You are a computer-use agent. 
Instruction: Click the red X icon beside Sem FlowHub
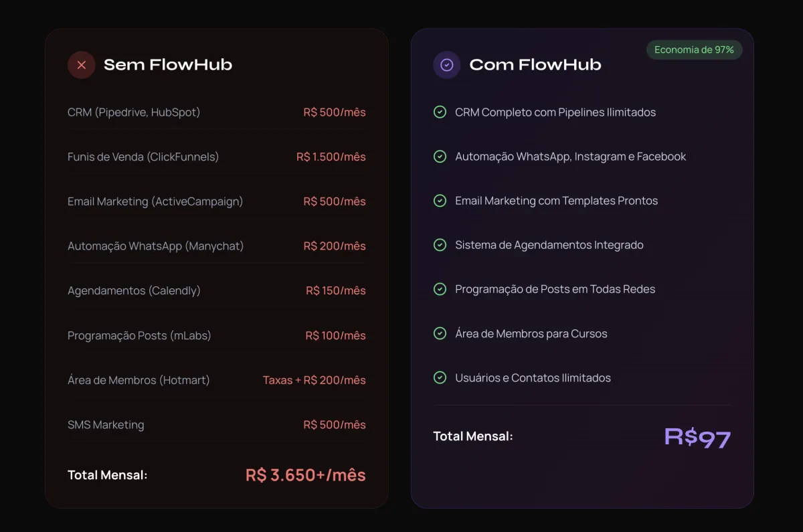[x=82, y=65]
